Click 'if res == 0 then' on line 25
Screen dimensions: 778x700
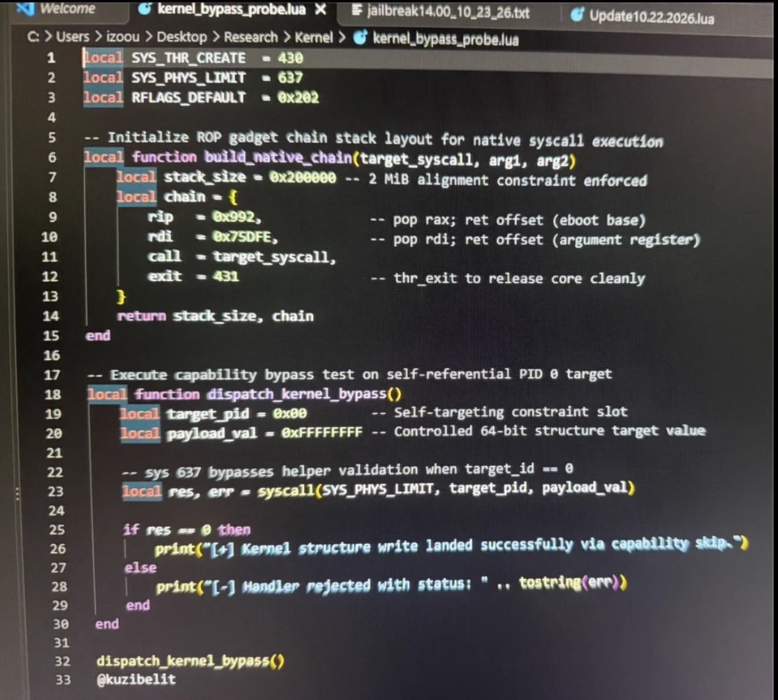coord(187,530)
